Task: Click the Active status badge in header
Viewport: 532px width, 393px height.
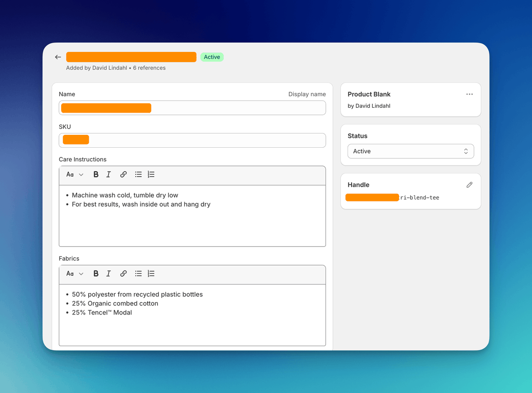Action: point(212,57)
